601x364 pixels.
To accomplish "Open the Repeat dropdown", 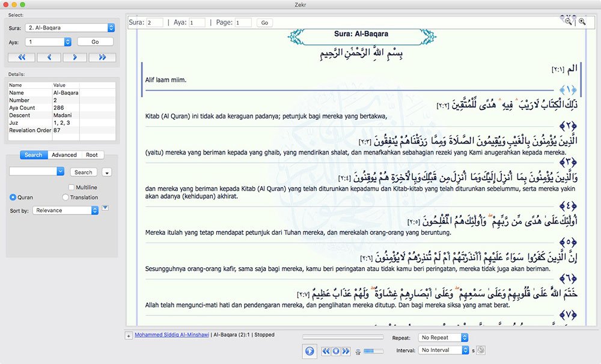I will 443,338.
